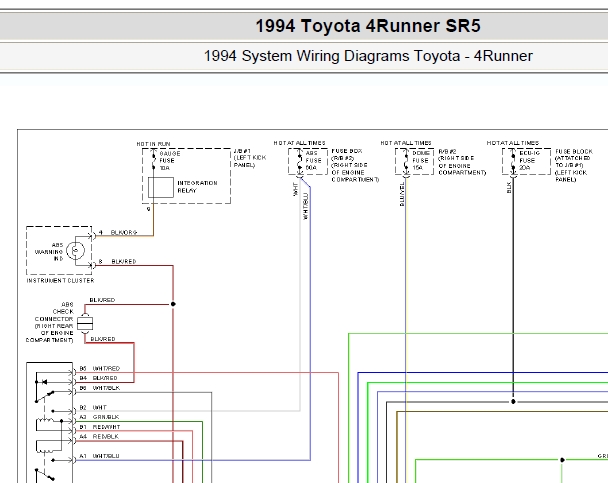The width and height of the screenshot is (608, 483).
Task: Click the A4 RED/BLK terminal label
Action: (99, 436)
